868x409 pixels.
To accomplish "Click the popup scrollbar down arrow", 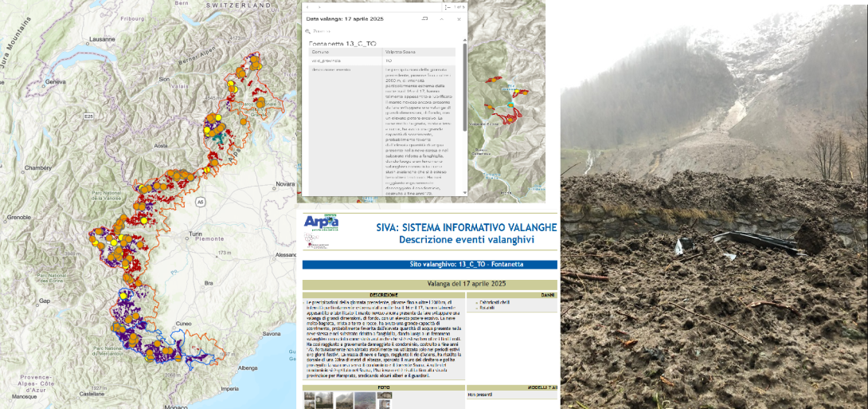I will pos(464,192).
